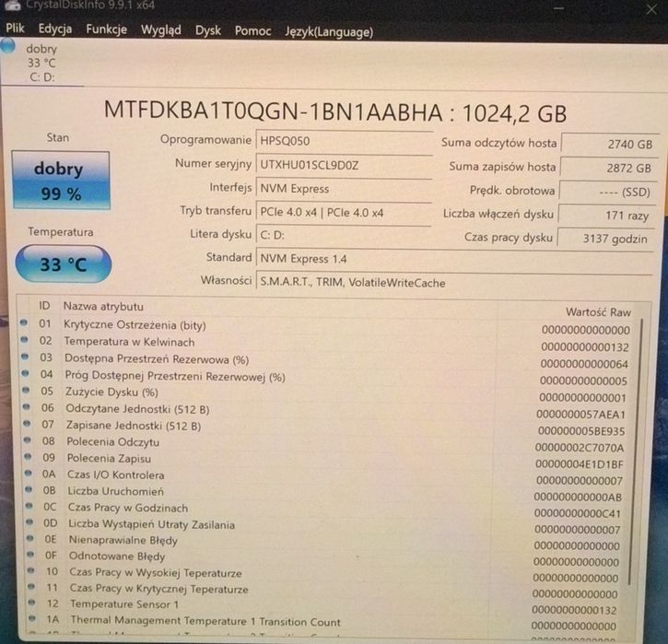The image size is (668, 644).
Task: Click the raw value 0000000057AEA1
Action: pyautogui.click(x=580, y=415)
